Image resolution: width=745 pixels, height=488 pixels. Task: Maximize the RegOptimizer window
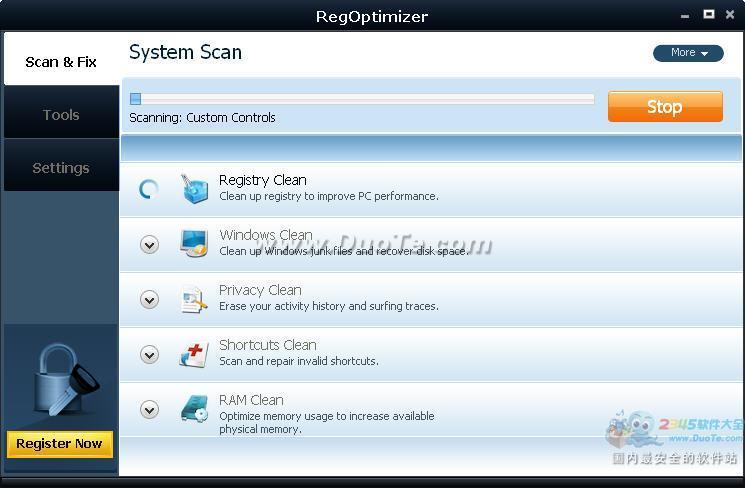coord(708,14)
